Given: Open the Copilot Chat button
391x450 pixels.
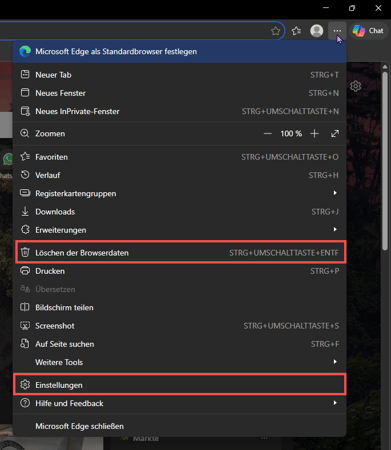Looking at the screenshot, I should 368,31.
